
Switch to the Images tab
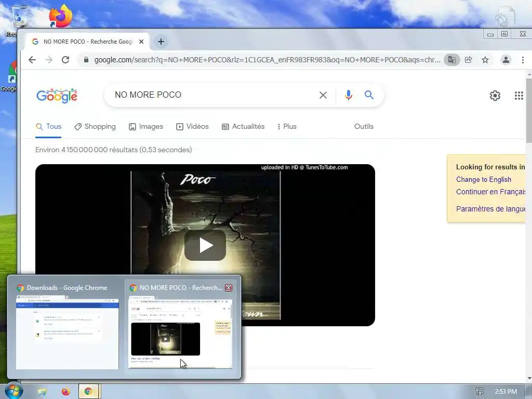tap(146, 127)
